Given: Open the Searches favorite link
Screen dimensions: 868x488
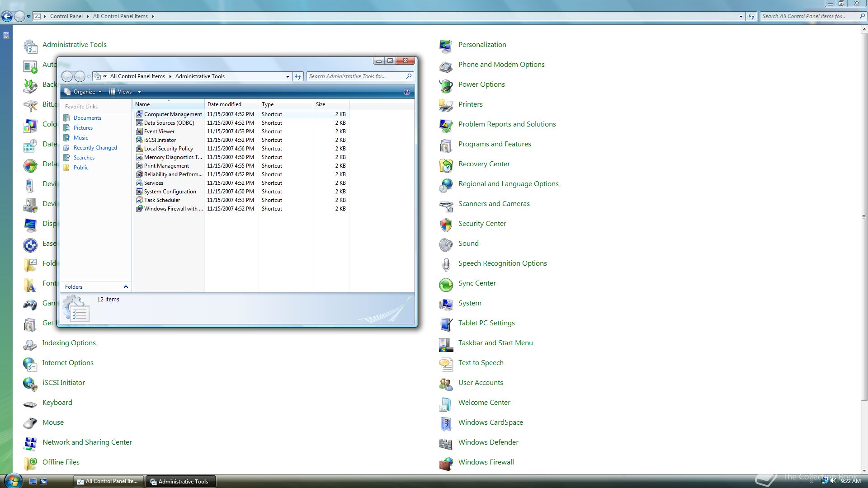Looking at the screenshot, I should click(x=84, y=158).
